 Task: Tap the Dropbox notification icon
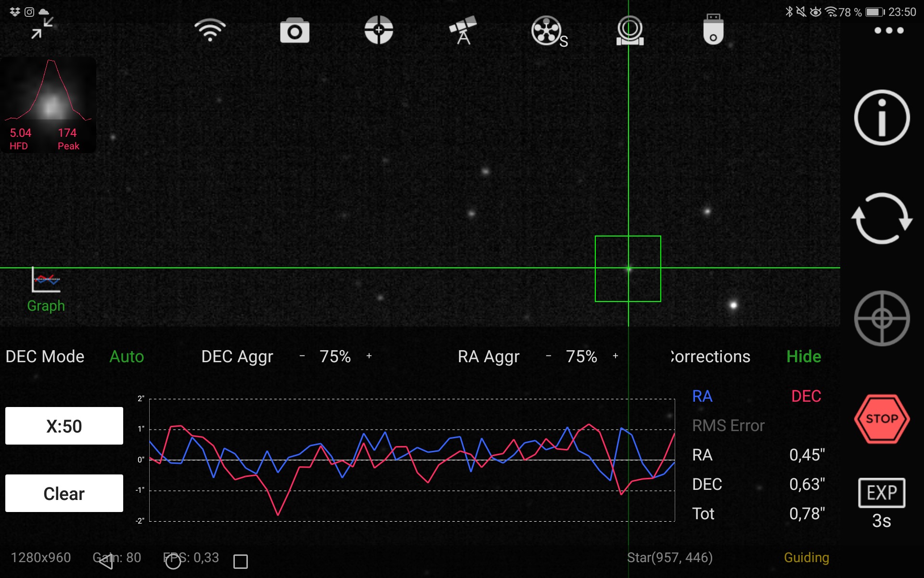pyautogui.click(x=15, y=12)
